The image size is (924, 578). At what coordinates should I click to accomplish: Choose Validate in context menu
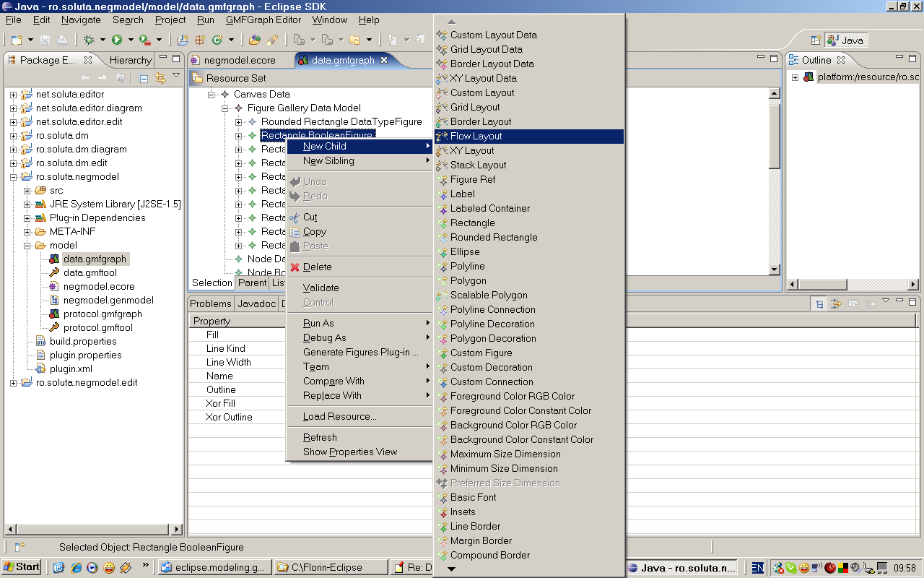tap(359, 288)
